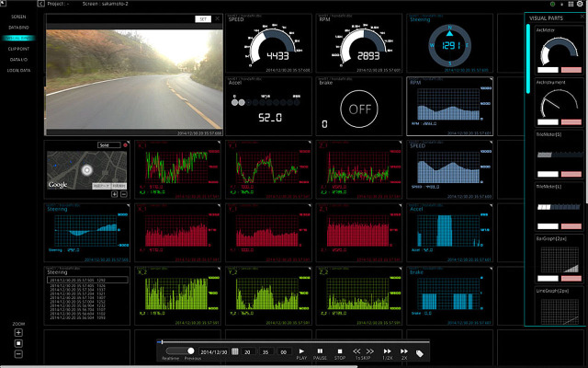The image size is (588, 368).
Task: Set playback speed to 2X
Action: click(x=404, y=353)
